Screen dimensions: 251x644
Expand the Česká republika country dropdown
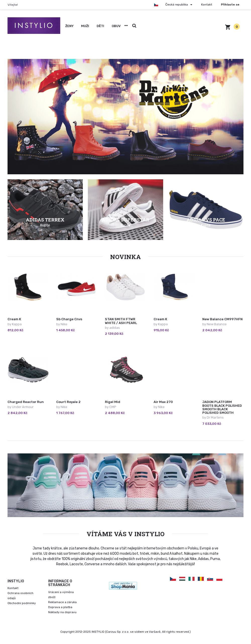click(179, 5)
